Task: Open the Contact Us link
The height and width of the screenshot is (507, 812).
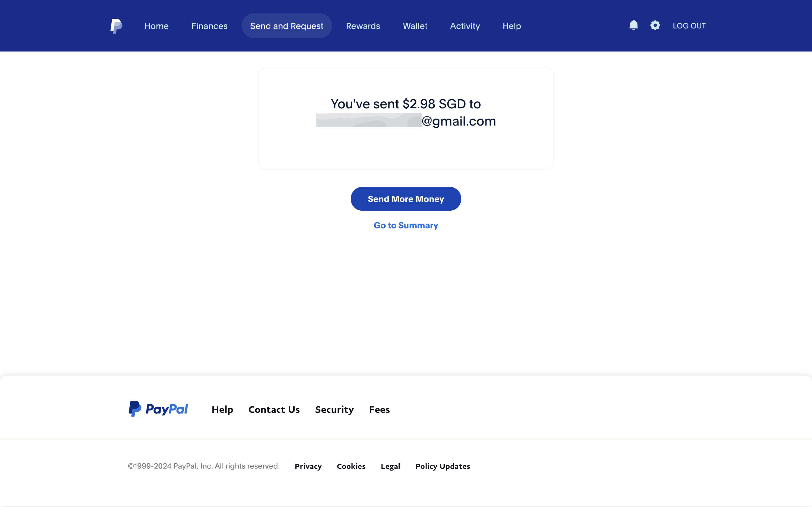Action: pyautogui.click(x=274, y=409)
